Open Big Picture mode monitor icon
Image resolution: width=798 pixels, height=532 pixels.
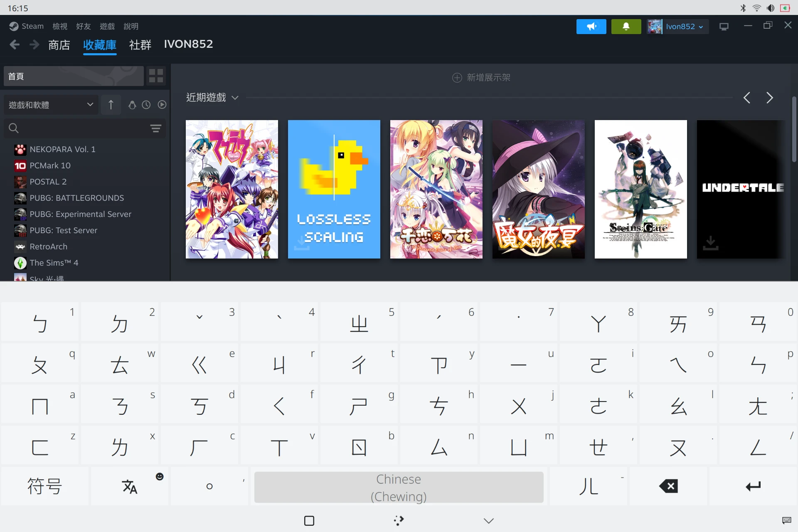(x=724, y=27)
